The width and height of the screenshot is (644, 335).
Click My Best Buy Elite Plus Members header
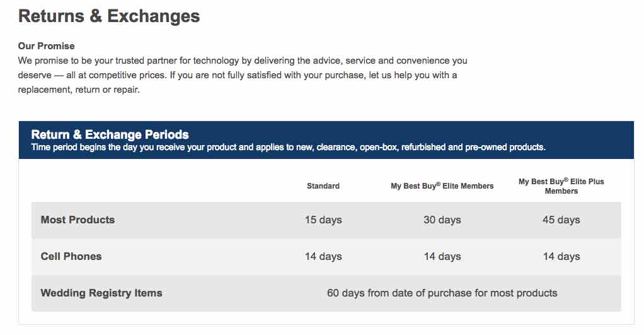point(561,186)
